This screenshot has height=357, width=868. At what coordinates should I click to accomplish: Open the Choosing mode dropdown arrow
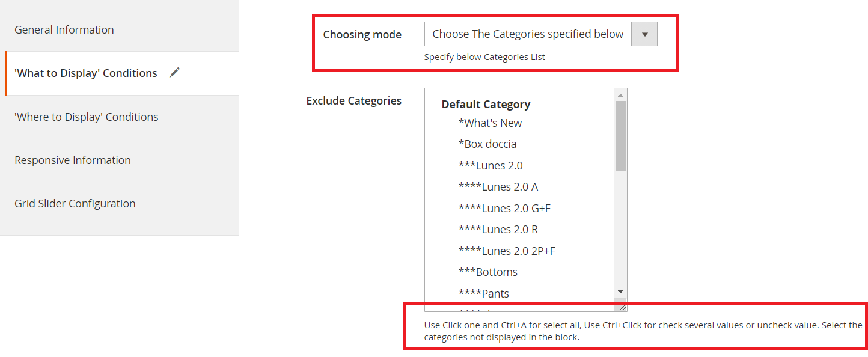tap(644, 34)
